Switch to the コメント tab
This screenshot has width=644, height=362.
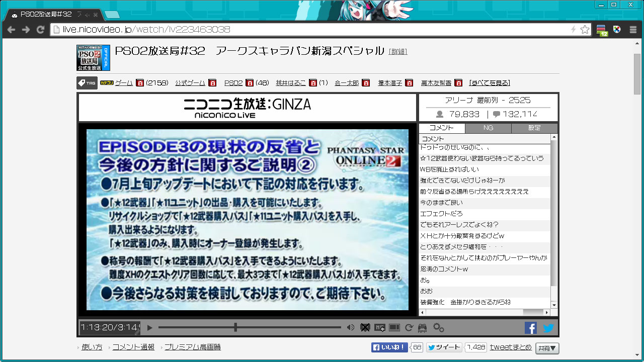(x=442, y=128)
